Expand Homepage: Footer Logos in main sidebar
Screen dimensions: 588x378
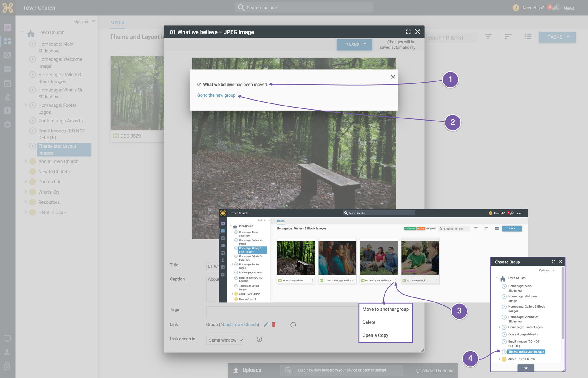26,105
